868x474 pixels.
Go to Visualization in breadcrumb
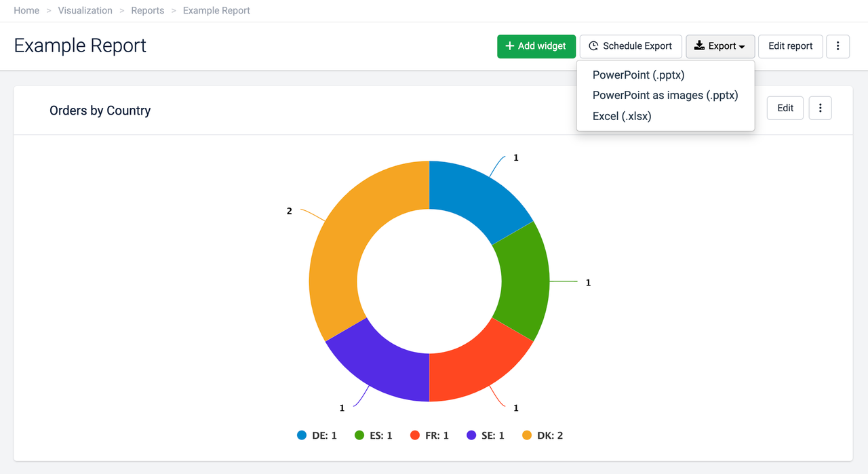[x=85, y=11]
